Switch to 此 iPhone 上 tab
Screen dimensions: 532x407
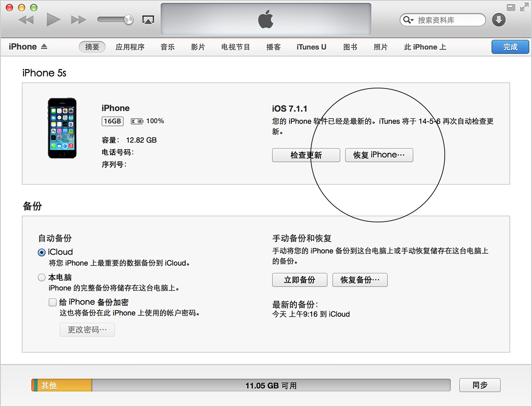pos(425,47)
